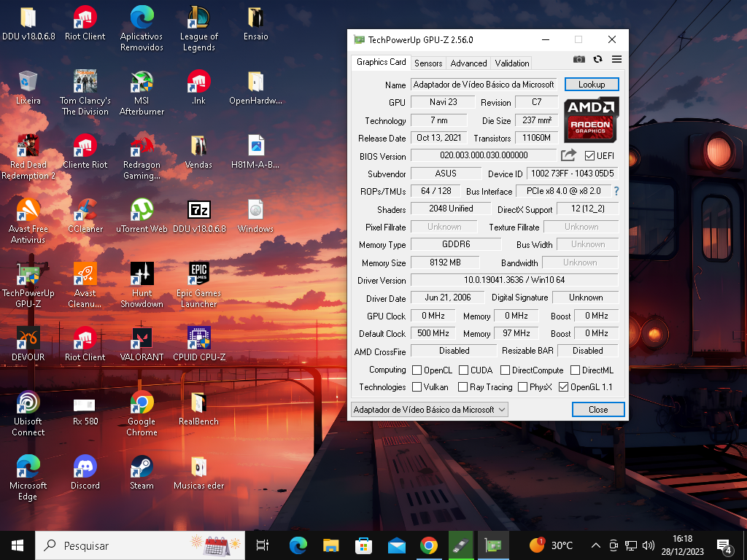Toggle the DirectML checkbox
This screenshot has height=560, width=747.
(x=575, y=370)
